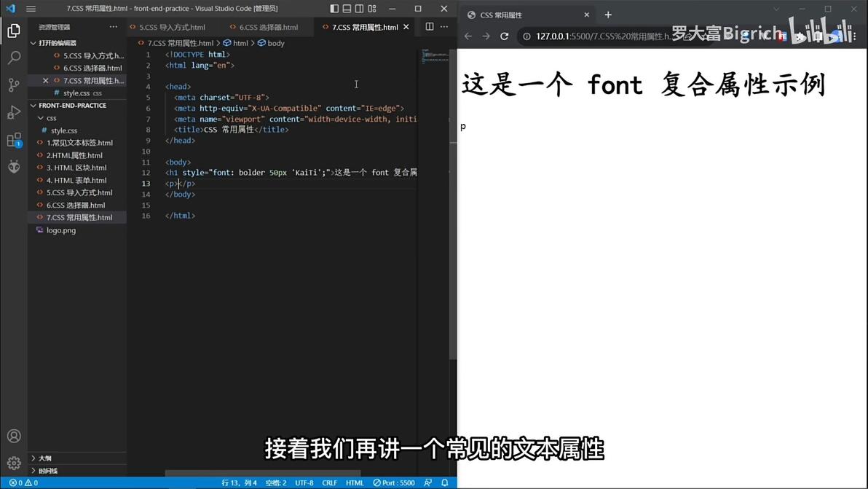This screenshot has height=489, width=868.
Task: Change CRLF end of line sequence
Action: [x=329, y=483]
